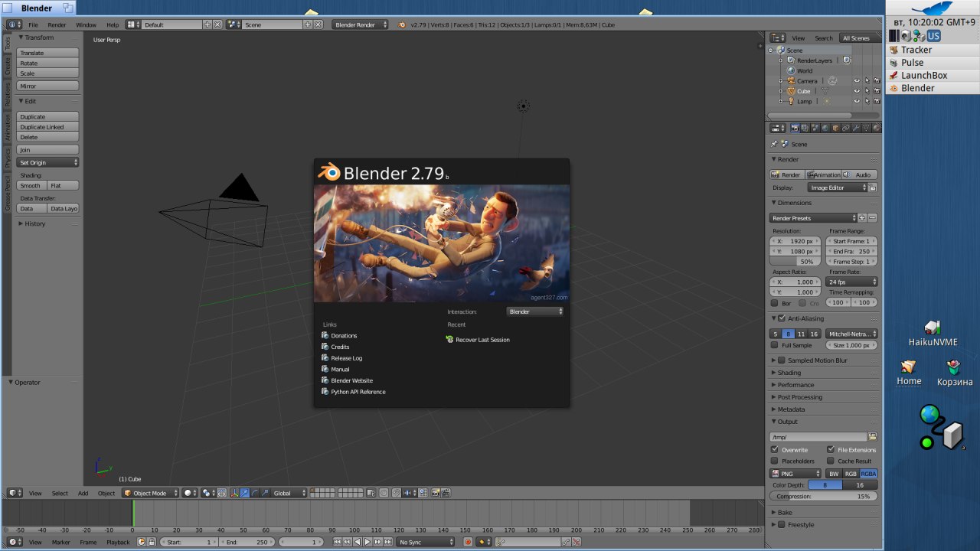Click the OpenGL render image camera icon
The image size is (980, 551).
point(436,493)
